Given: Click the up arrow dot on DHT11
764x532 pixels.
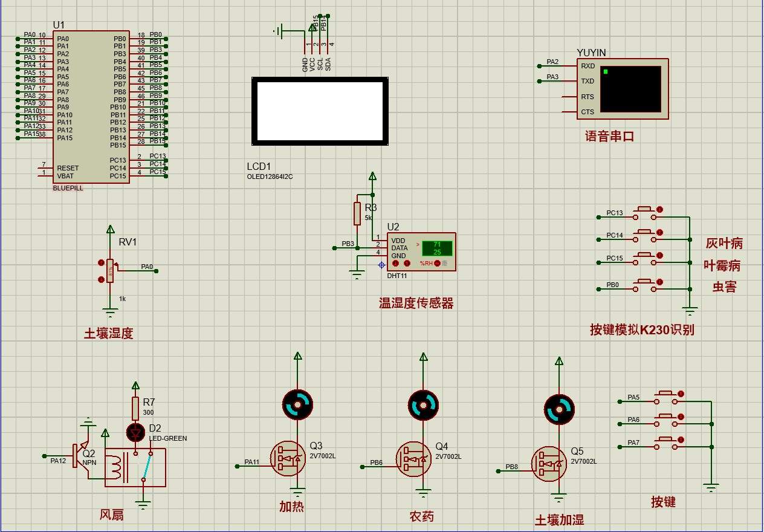Looking at the screenshot, I should coord(407,264).
